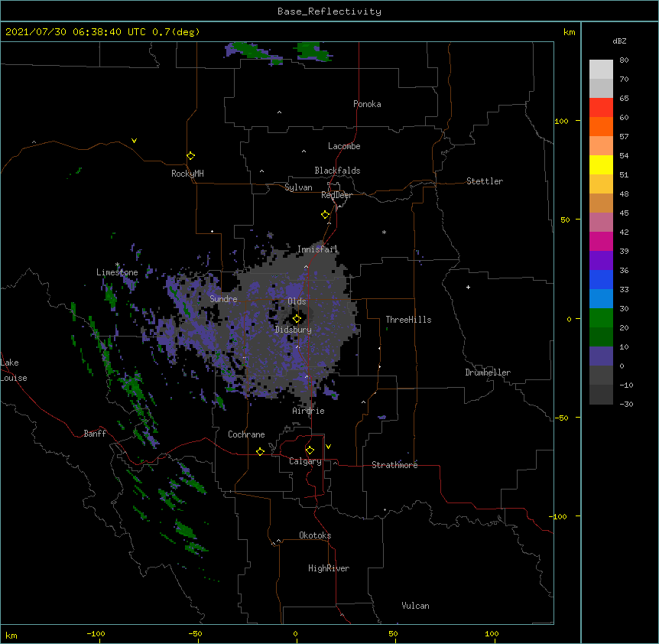Click the red 65 dBZ color swatch
Viewport: 659px width, 644px height.
(x=601, y=107)
